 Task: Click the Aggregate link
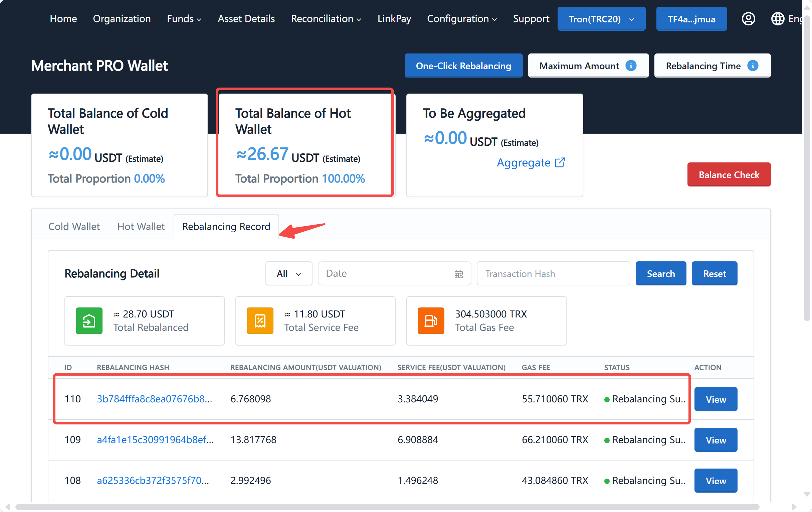(531, 163)
